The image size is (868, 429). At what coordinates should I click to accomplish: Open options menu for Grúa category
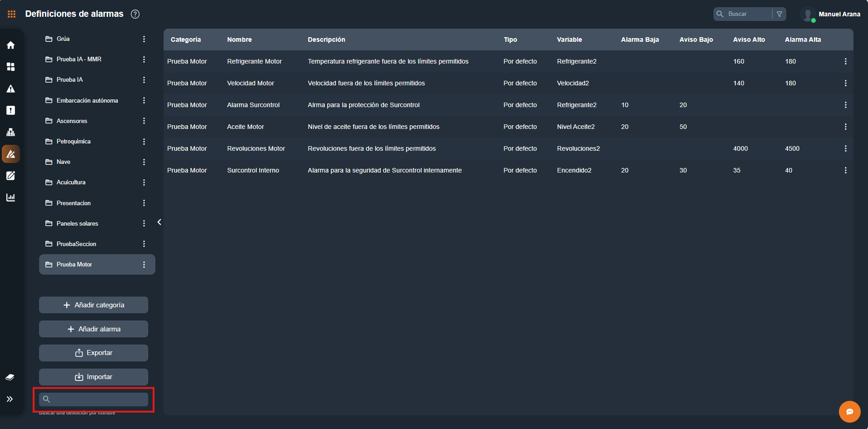[144, 39]
